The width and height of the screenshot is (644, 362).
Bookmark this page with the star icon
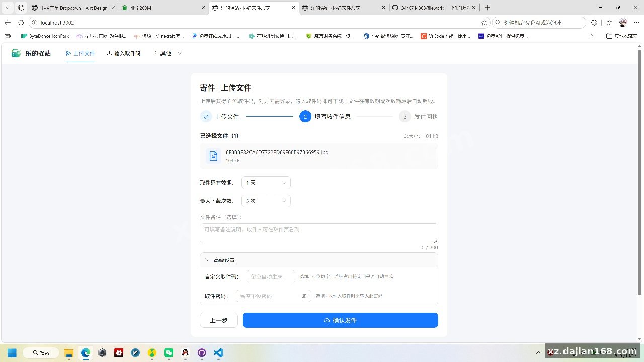tap(485, 23)
